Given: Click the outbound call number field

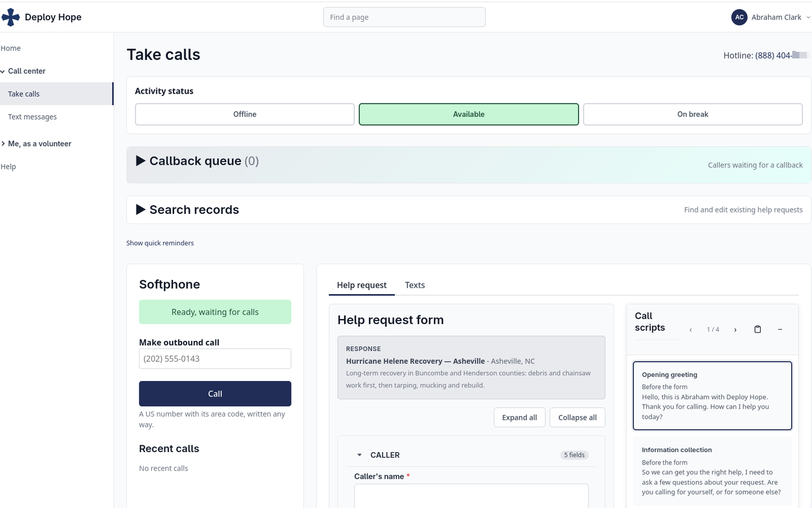Looking at the screenshot, I should (215, 358).
